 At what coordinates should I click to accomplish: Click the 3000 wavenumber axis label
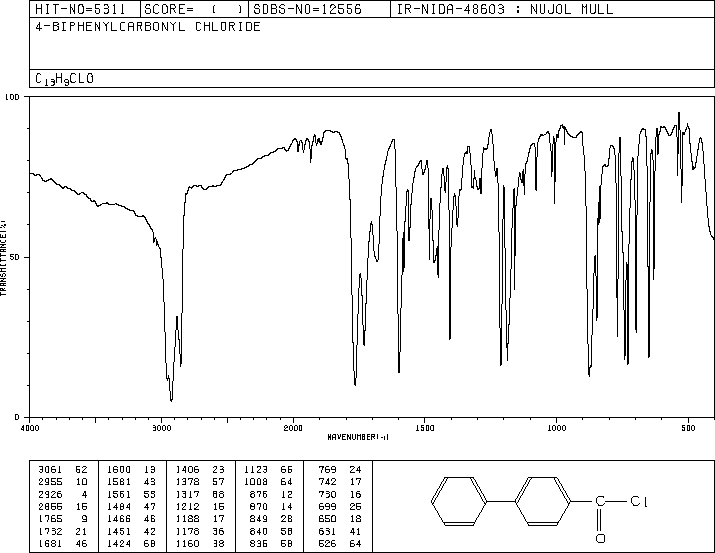pos(161,428)
